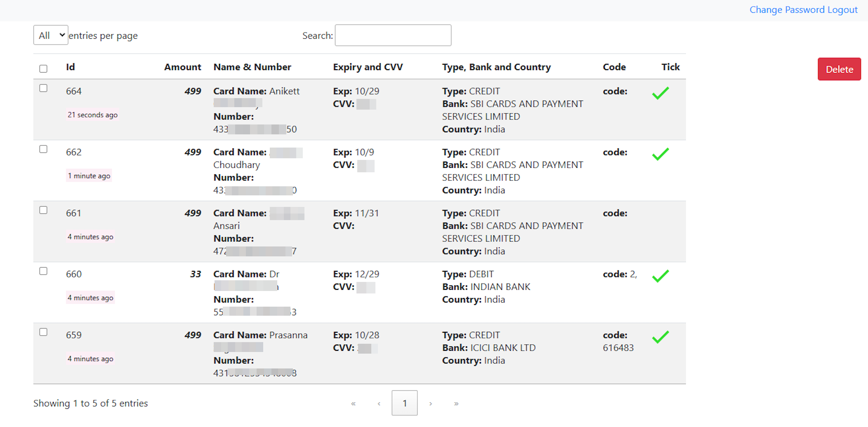
Task: Click the amount 33 in row 660
Action: (196, 274)
